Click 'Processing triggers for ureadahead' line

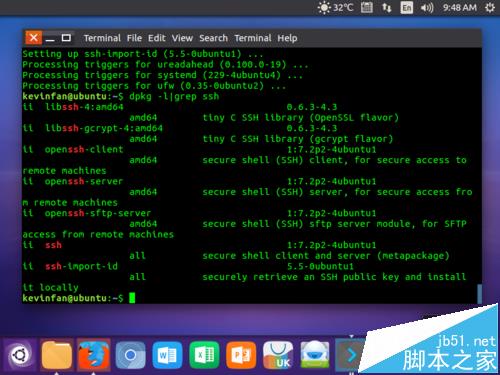[x=165, y=65]
